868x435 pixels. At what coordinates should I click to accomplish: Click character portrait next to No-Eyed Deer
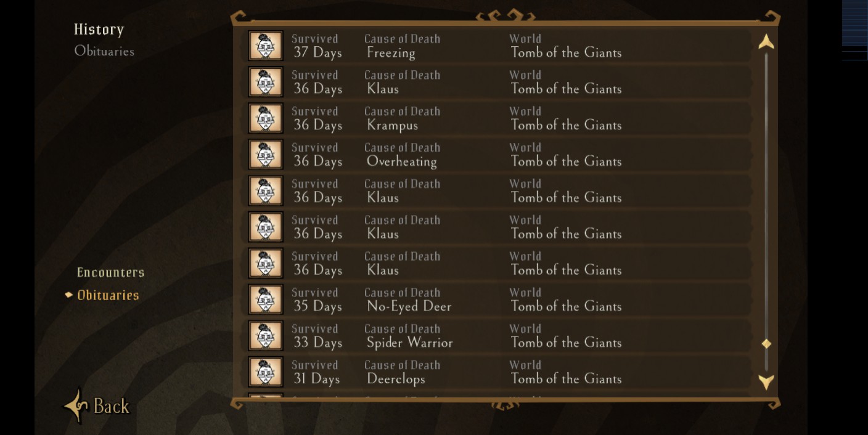click(x=266, y=299)
